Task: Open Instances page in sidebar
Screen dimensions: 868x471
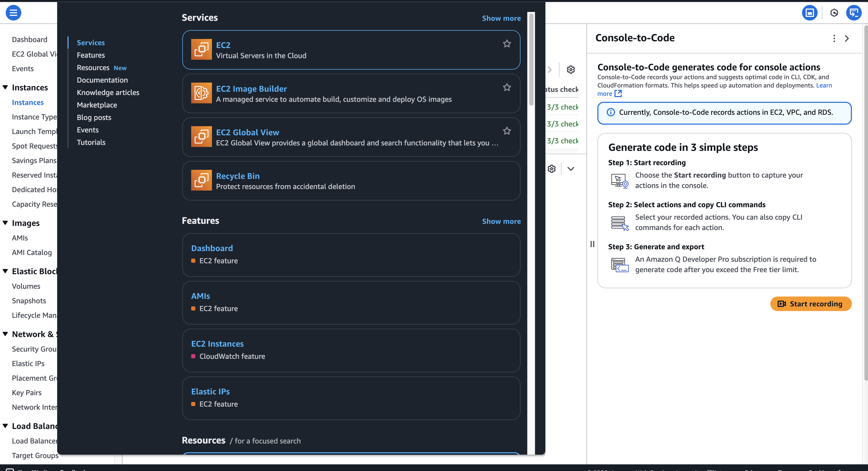Action: [x=28, y=102]
